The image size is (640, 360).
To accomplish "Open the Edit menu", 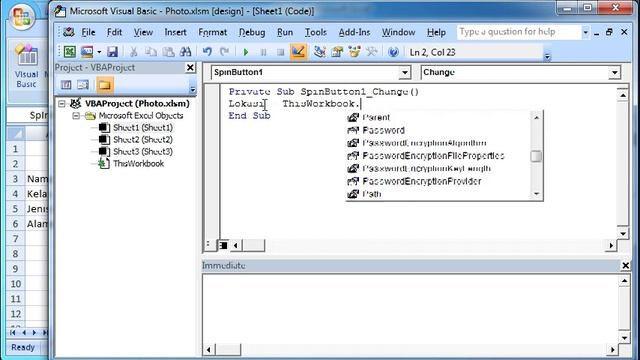I will point(114,32).
